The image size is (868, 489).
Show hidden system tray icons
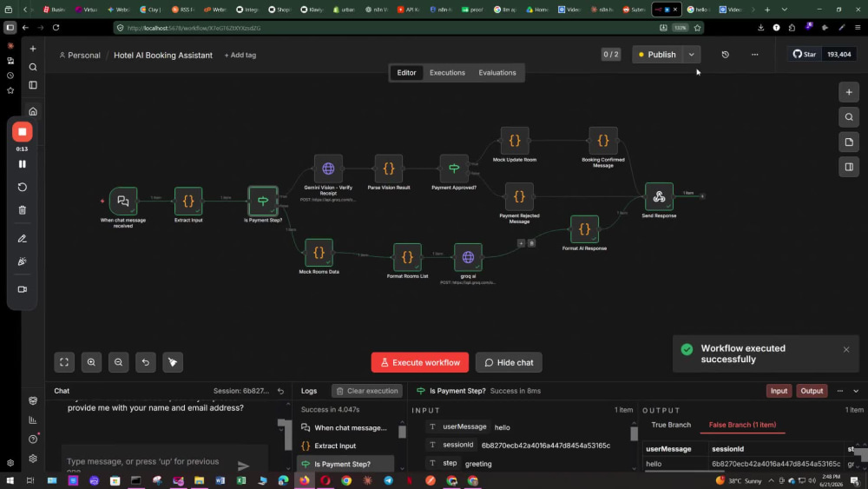coord(771,480)
